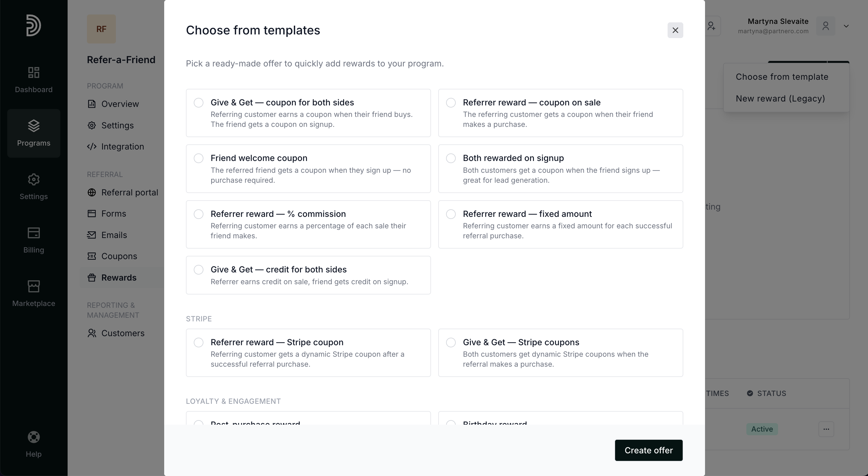Select Friend welcome coupon template
This screenshot has width=868, height=476.
tap(199, 158)
